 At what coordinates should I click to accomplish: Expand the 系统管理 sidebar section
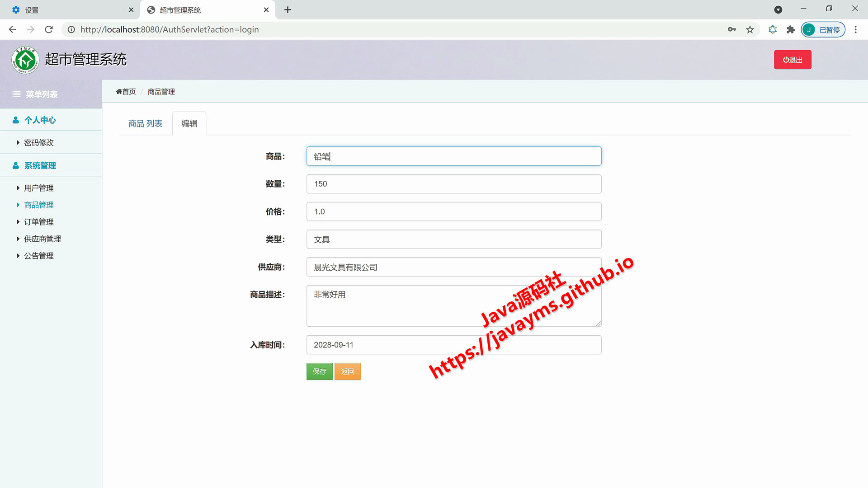(x=51, y=165)
